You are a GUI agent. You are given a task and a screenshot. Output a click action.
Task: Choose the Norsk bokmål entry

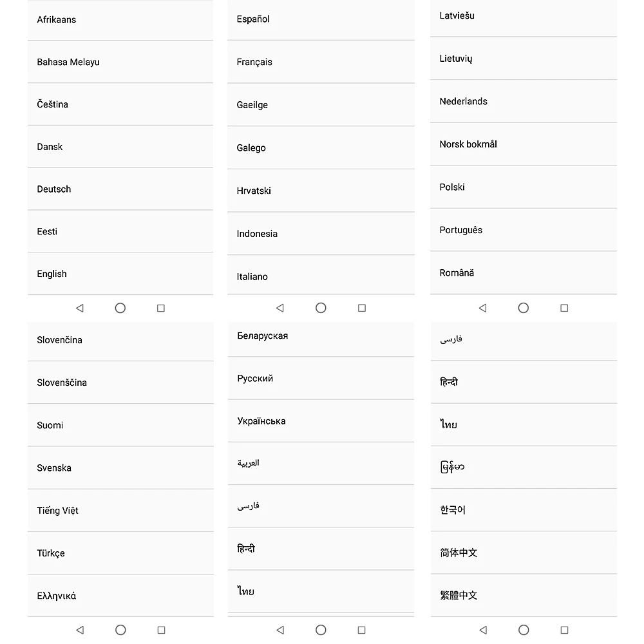tap(523, 144)
